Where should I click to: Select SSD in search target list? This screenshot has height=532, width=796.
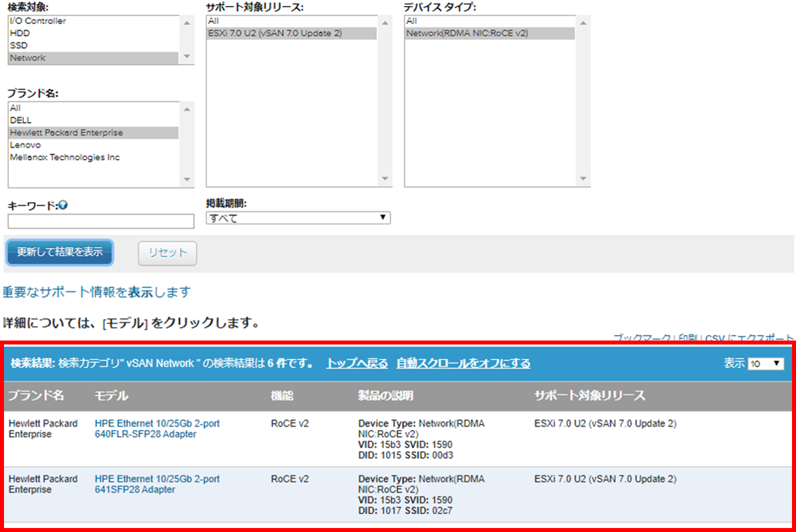[93, 45]
